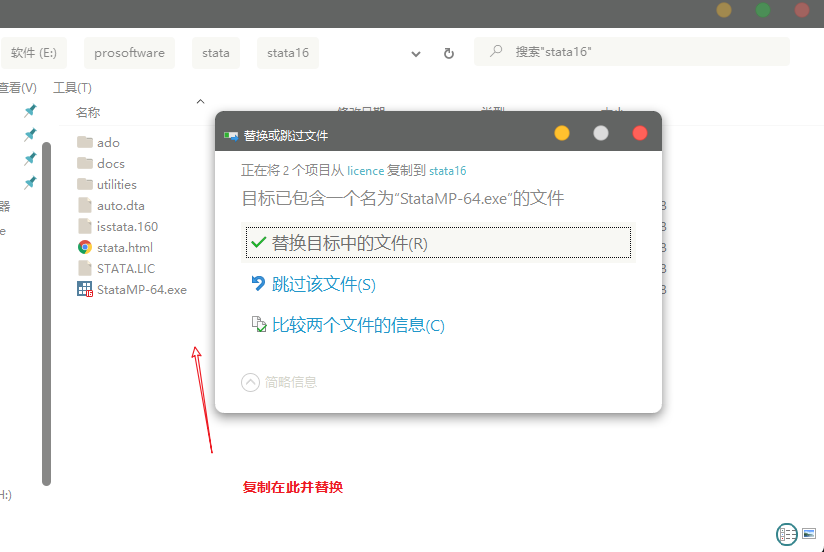Screen dimensions: 824x552
Task: Click the blue skip arrow icon
Action: coord(258,284)
